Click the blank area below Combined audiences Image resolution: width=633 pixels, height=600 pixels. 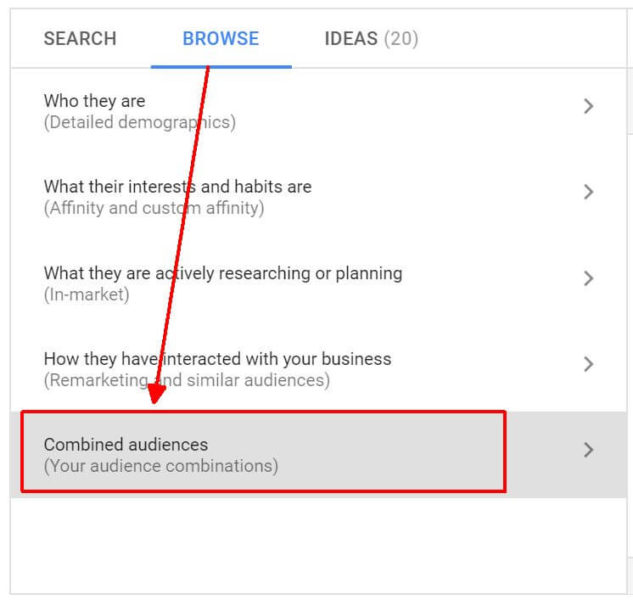tap(300, 545)
